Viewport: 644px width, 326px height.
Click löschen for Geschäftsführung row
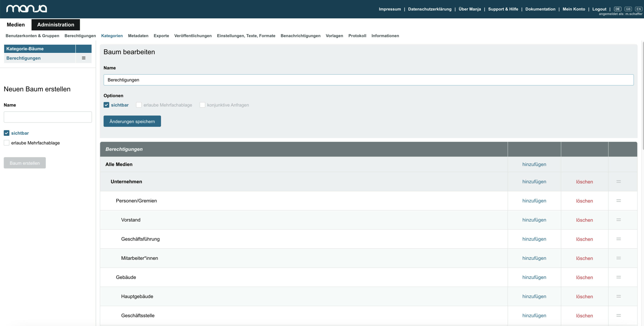[584, 239]
